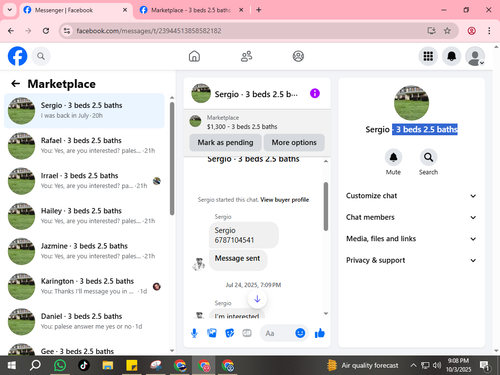The width and height of the screenshot is (500, 375).
Task: Click the Sergio 6787104541 message bubble
Action: pos(244,235)
